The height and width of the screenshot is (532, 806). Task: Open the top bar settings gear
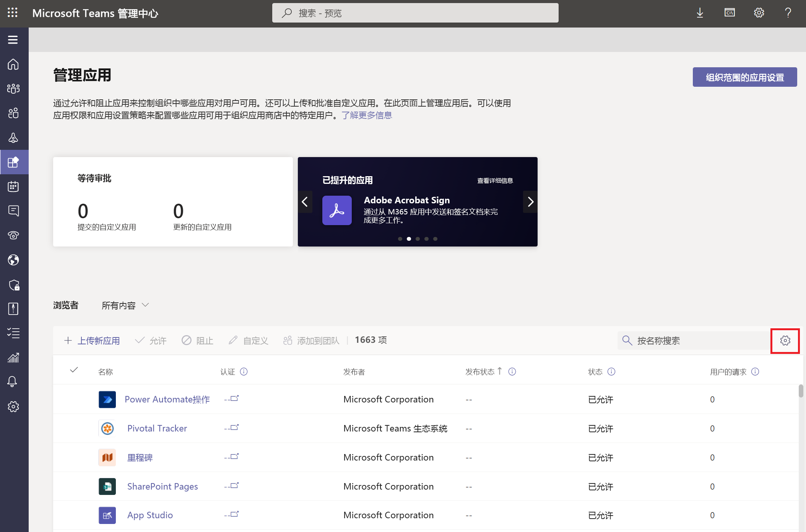click(x=759, y=13)
